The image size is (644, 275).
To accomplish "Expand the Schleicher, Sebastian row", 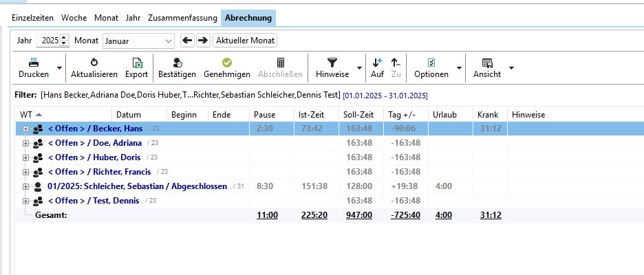I will click(26, 186).
